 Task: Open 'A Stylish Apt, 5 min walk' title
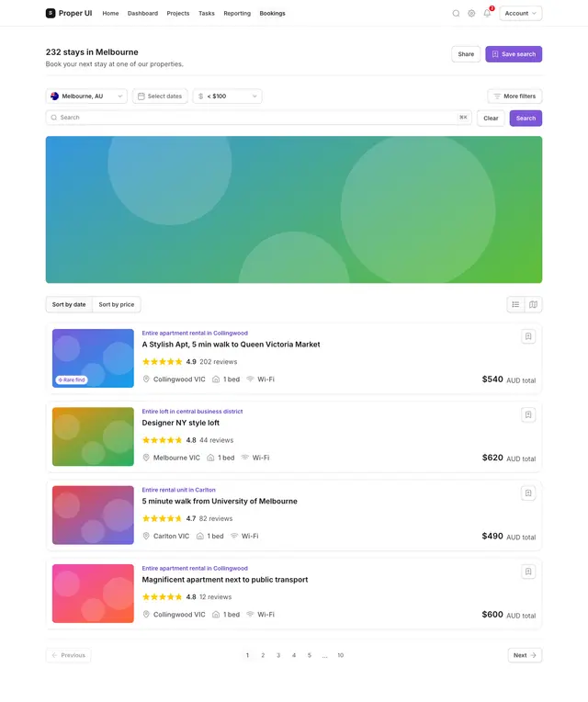(x=231, y=345)
